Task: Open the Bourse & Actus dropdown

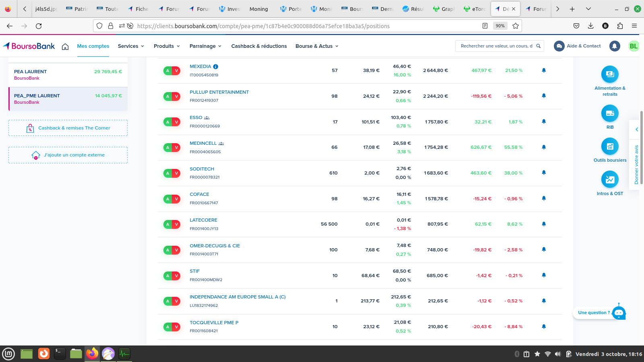Action: pyautogui.click(x=317, y=46)
